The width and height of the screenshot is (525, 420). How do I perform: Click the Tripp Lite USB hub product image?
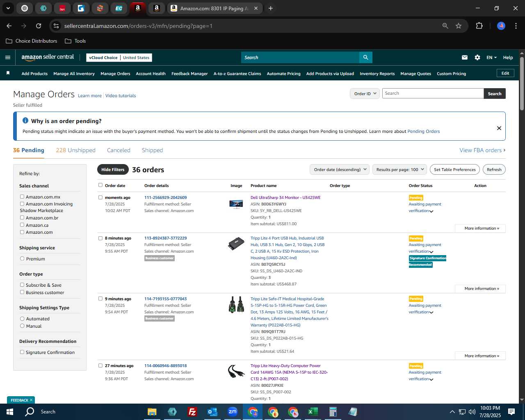pyautogui.click(x=236, y=244)
